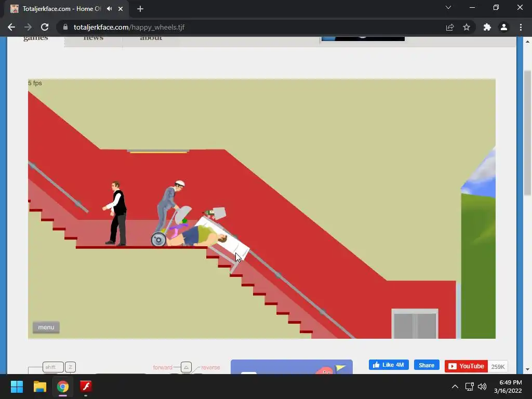532x399 pixels.
Task: Click the share page icon in address bar
Action: tap(450, 27)
